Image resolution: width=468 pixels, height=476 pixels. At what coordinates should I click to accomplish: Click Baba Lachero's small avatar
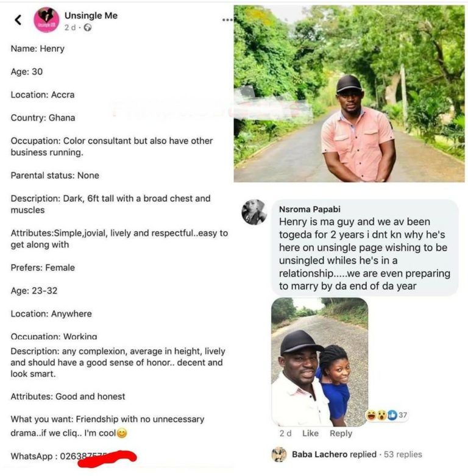(x=279, y=454)
